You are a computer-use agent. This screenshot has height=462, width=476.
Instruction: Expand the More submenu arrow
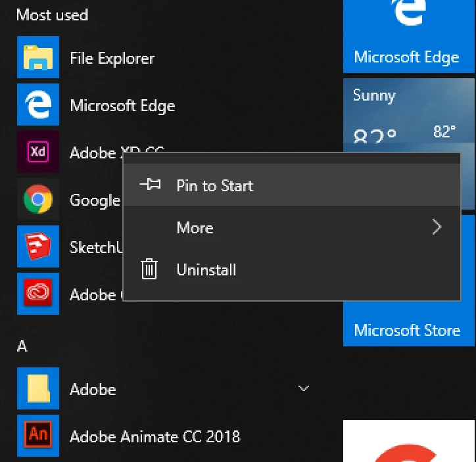437,227
